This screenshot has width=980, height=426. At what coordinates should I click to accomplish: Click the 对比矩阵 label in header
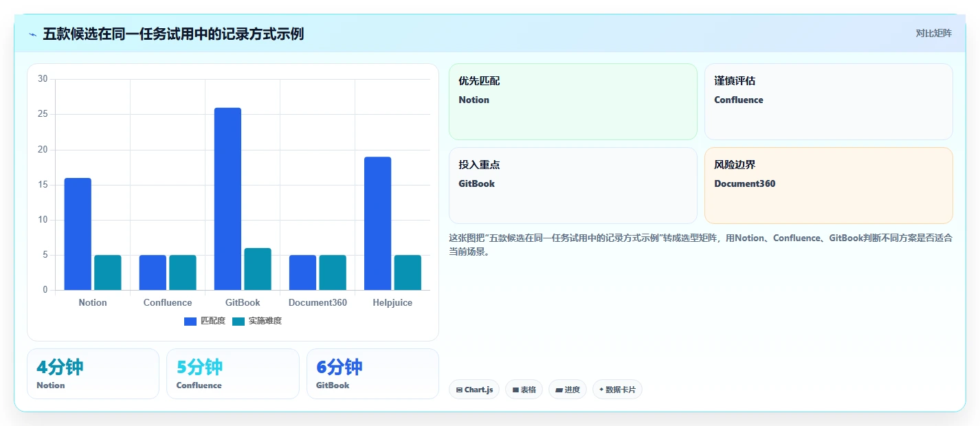(x=933, y=33)
